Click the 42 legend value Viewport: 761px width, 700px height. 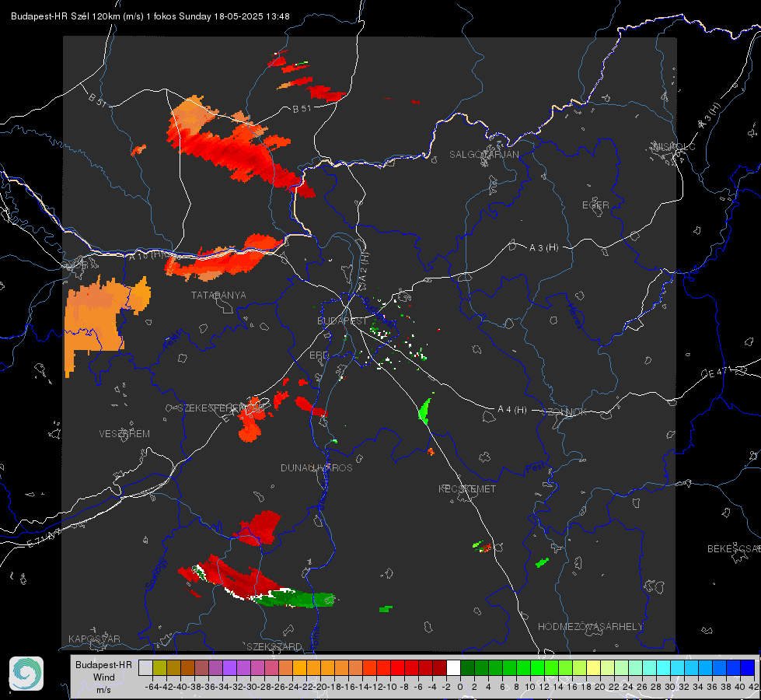coord(754,687)
